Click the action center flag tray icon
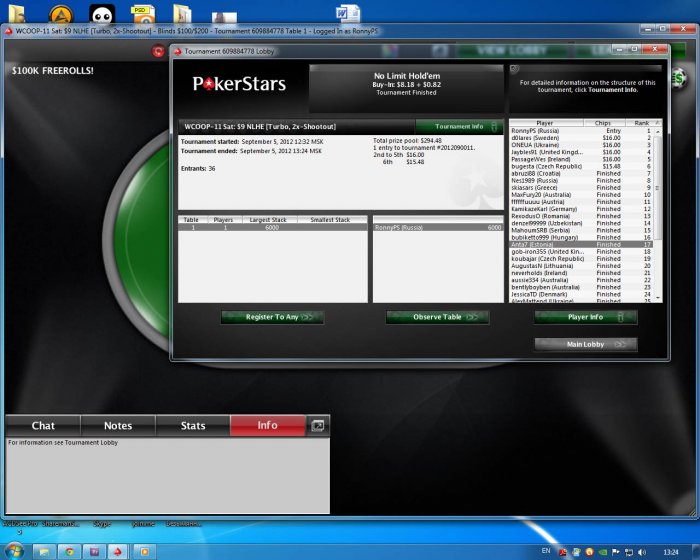This screenshot has width=700, height=560. click(616, 552)
